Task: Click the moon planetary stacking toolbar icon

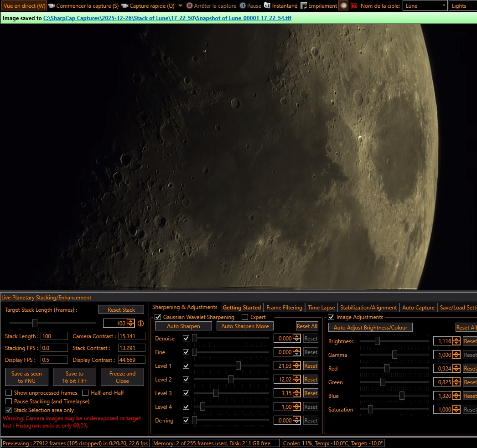Action: coord(343,6)
